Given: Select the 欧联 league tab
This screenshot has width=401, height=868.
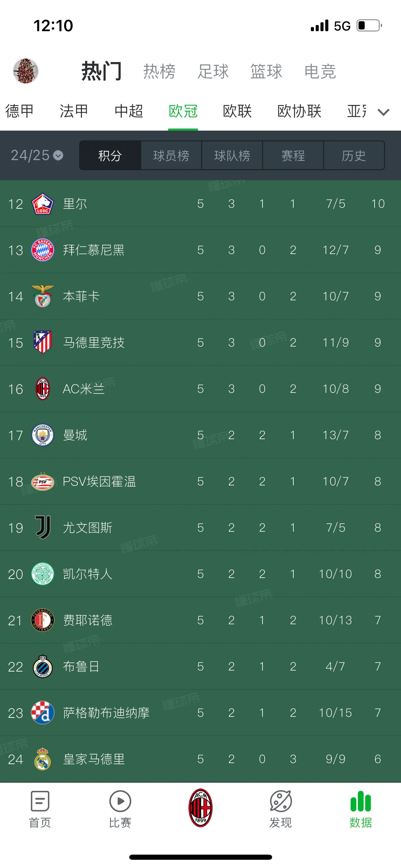Looking at the screenshot, I should pos(237,111).
